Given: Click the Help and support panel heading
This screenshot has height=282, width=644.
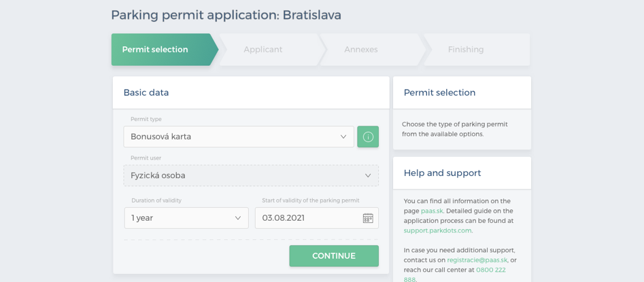Looking at the screenshot, I should 442,173.
